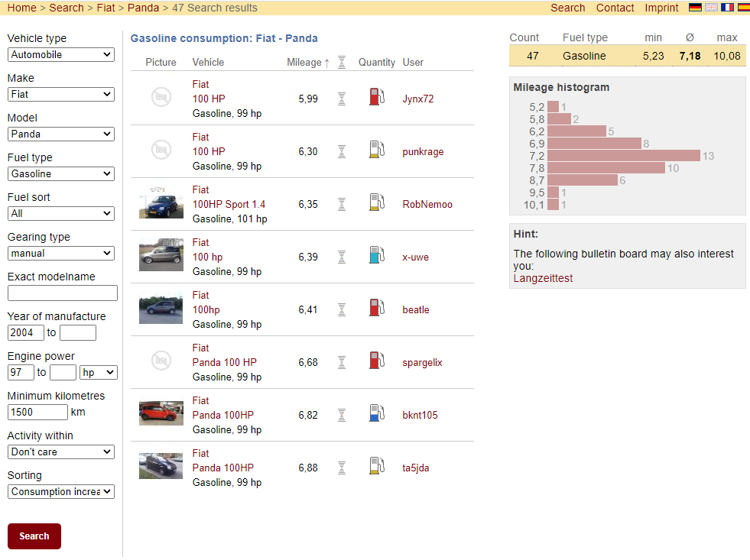Click Fiat in the breadcrumb trail

[x=106, y=8]
